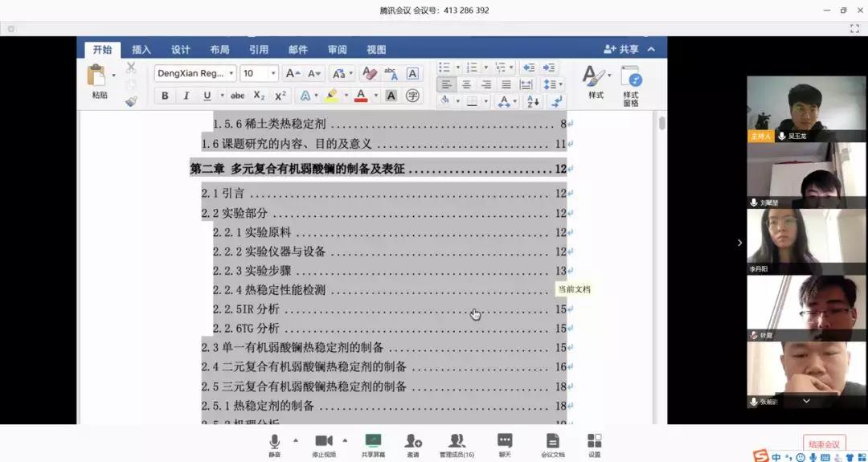Image resolution: width=868 pixels, height=462 pixels.
Task: Open the font name dropdown DengXian
Action: click(x=195, y=73)
